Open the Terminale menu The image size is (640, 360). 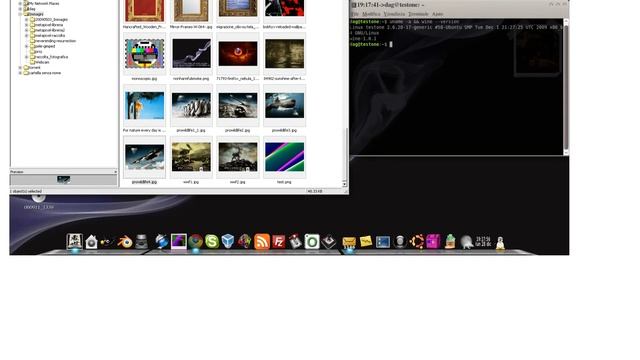click(x=418, y=14)
